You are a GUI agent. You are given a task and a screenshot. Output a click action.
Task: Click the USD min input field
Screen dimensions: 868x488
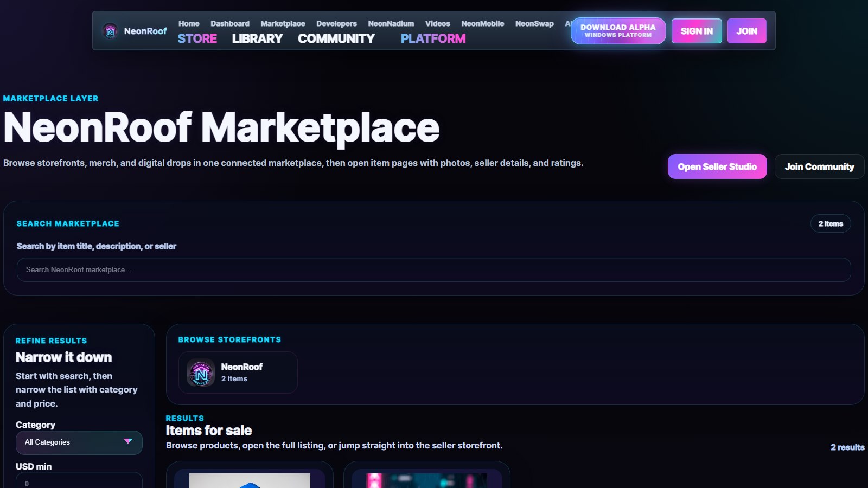[79, 480]
